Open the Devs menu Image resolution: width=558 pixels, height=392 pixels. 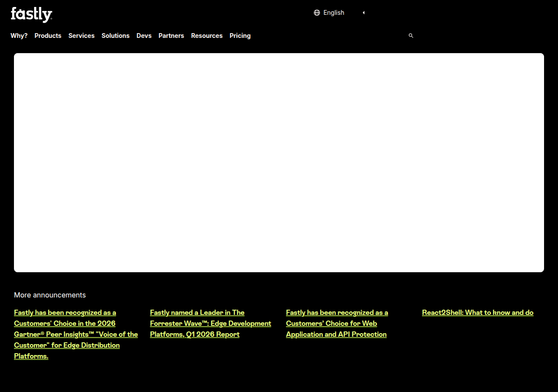pos(144,36)
